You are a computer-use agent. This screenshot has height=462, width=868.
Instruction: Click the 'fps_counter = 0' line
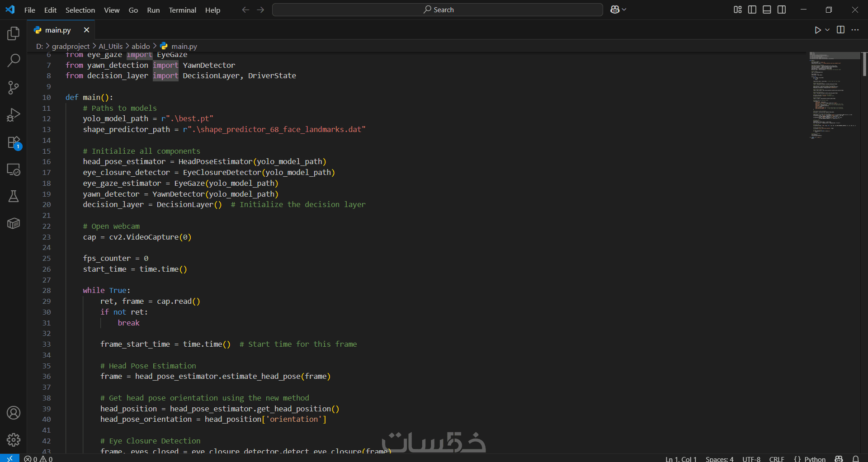point(116,258)
